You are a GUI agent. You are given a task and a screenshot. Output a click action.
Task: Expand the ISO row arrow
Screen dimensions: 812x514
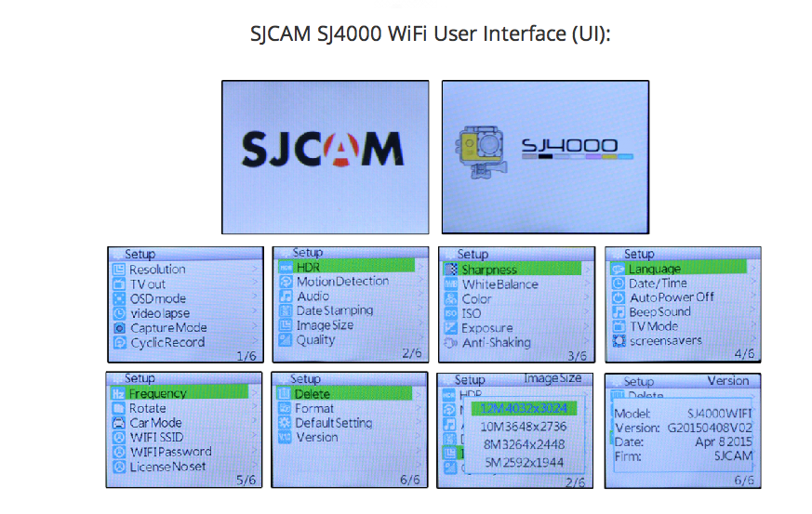[x=587, y=311]
